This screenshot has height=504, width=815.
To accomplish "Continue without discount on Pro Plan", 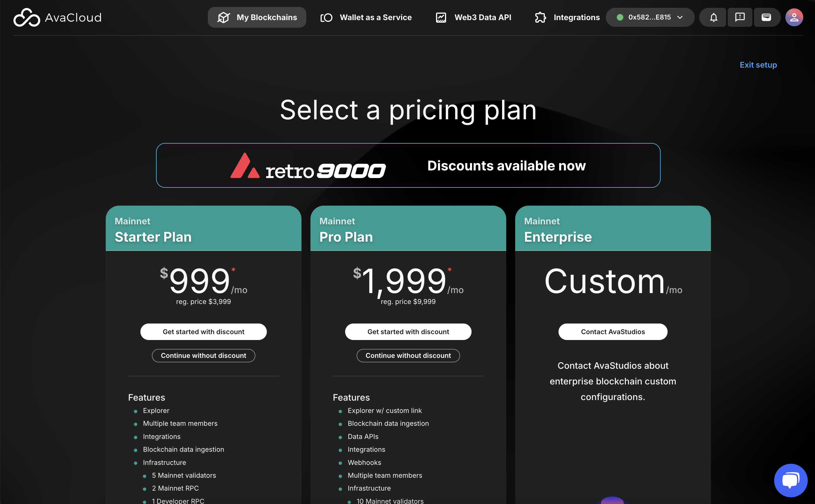I will (408, 355).
